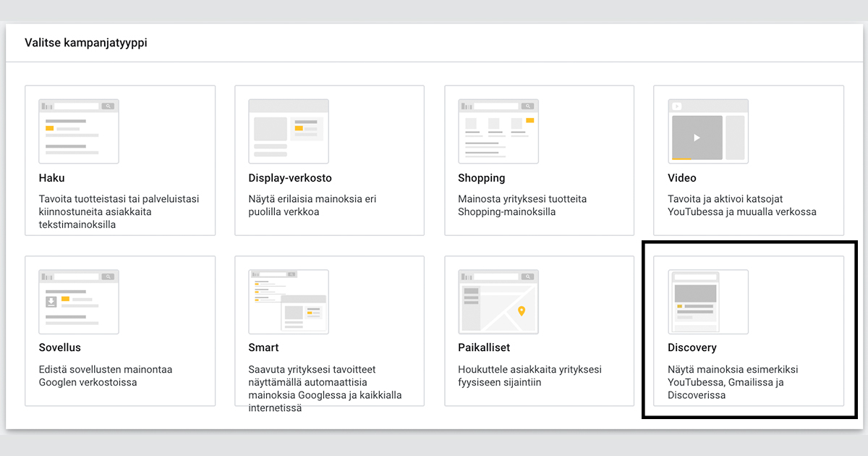This screenshot has height=456, width=868.
Task: Click the Smart campaign illustration icon
Action: click(x=289, y=301)
